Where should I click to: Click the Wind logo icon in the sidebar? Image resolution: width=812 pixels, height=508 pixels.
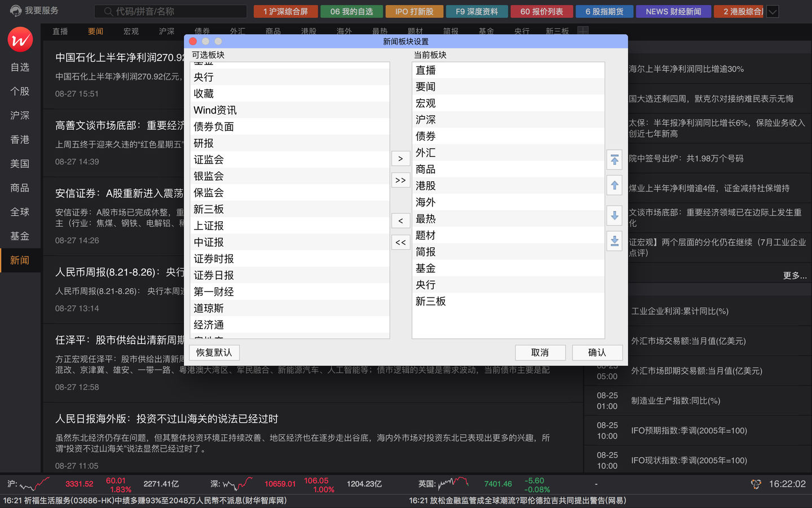coord(20,40)
